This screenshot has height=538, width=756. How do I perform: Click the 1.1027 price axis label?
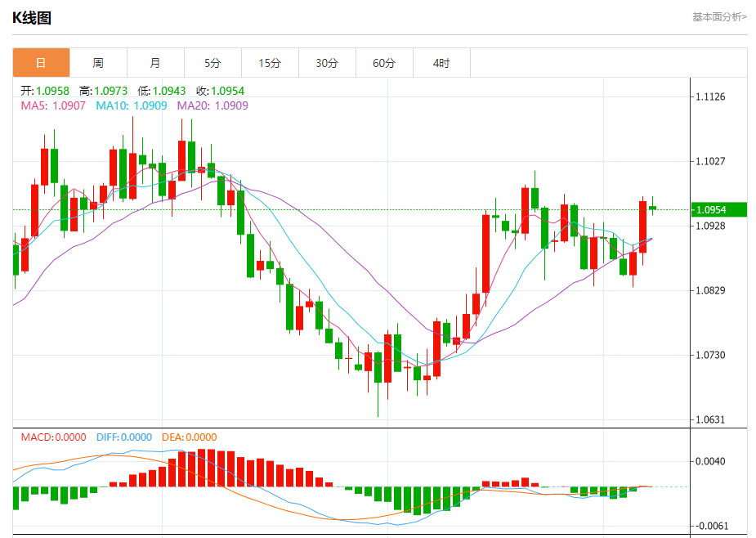(x=711, y=161)
